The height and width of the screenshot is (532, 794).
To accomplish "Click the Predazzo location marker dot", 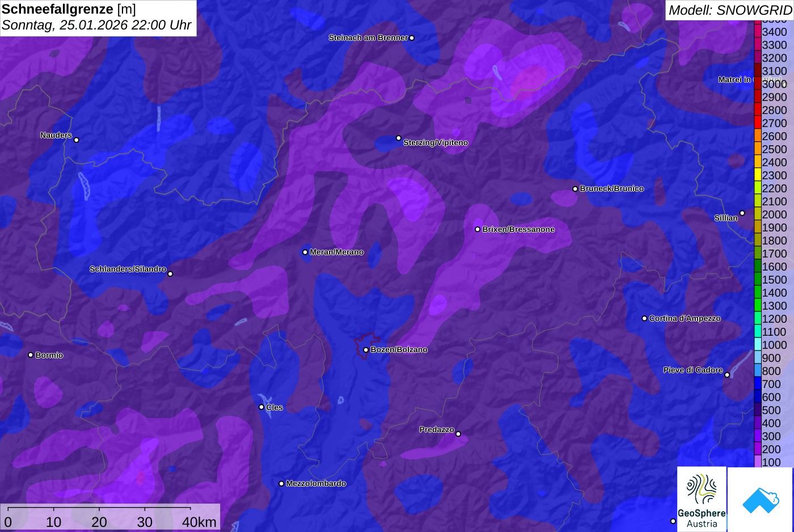I will point(458,434).
